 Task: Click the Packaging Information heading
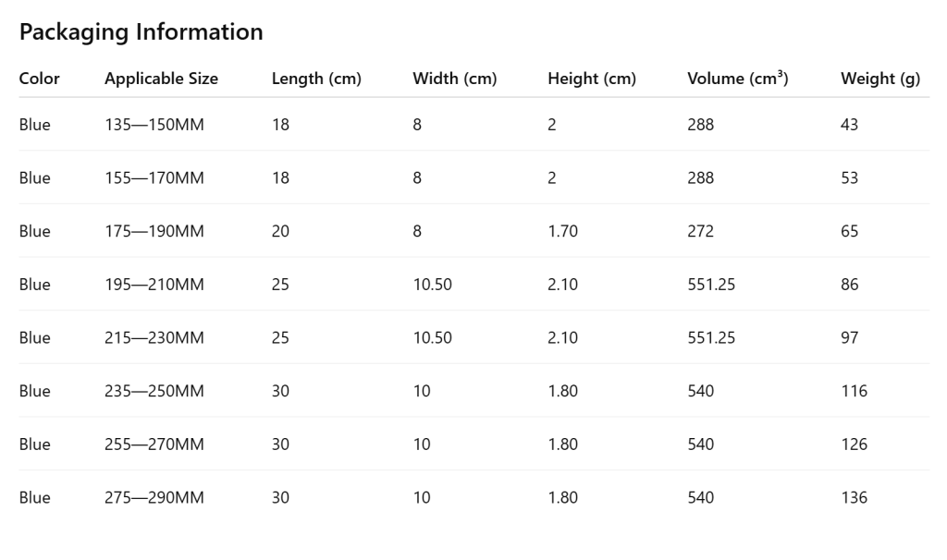coord(141,32)
